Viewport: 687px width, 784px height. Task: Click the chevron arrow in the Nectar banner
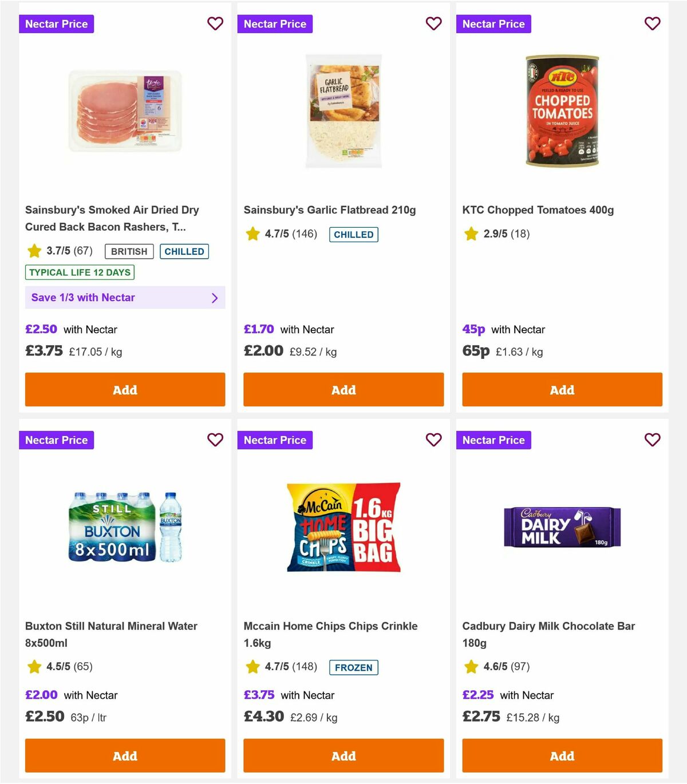[215, 298]
